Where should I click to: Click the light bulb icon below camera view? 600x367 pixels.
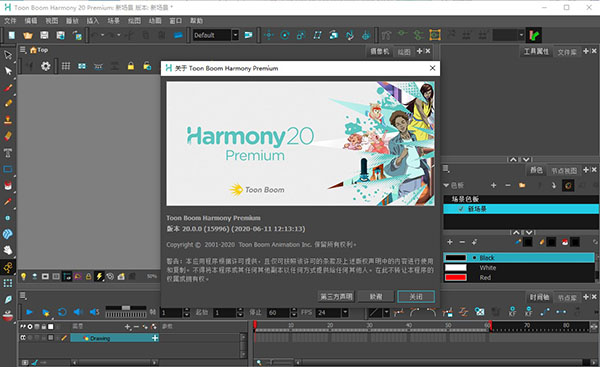[24, 276]
